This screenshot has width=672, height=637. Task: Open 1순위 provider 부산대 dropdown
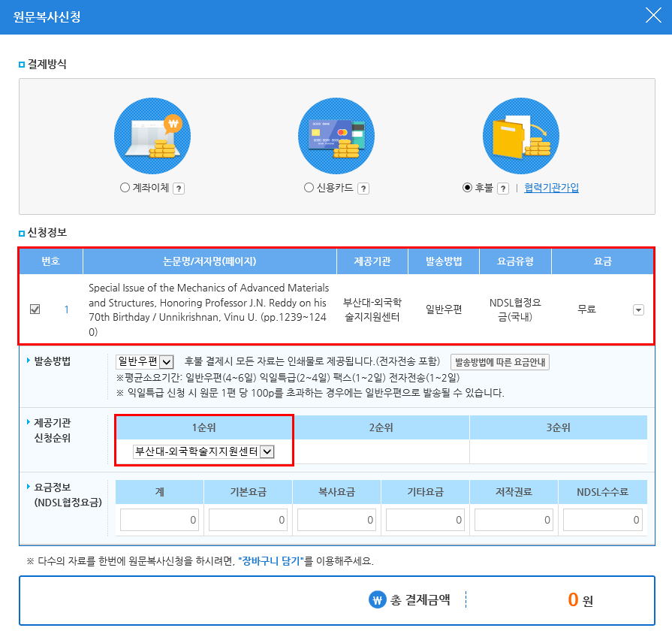pos(203,451)
